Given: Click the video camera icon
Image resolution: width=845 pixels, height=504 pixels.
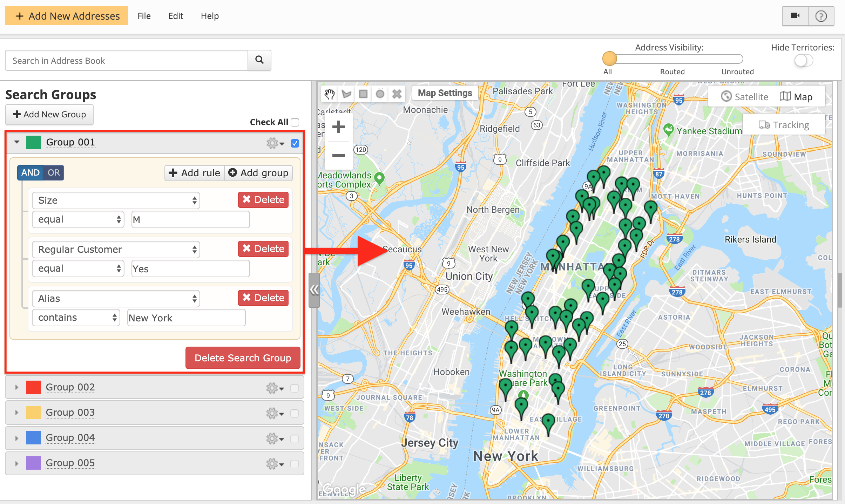Looking at the screenshot, I should point(795,16).
